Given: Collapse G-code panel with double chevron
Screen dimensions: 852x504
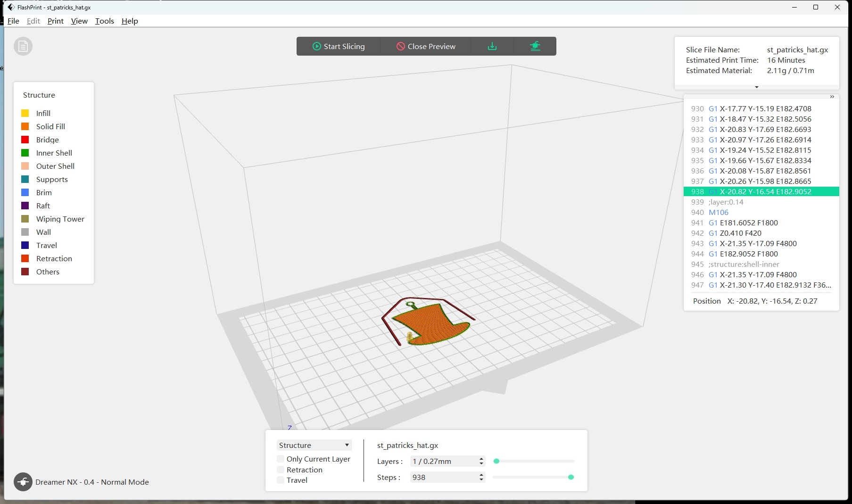Looking at the screenshot, I should [x=832, y=97].
